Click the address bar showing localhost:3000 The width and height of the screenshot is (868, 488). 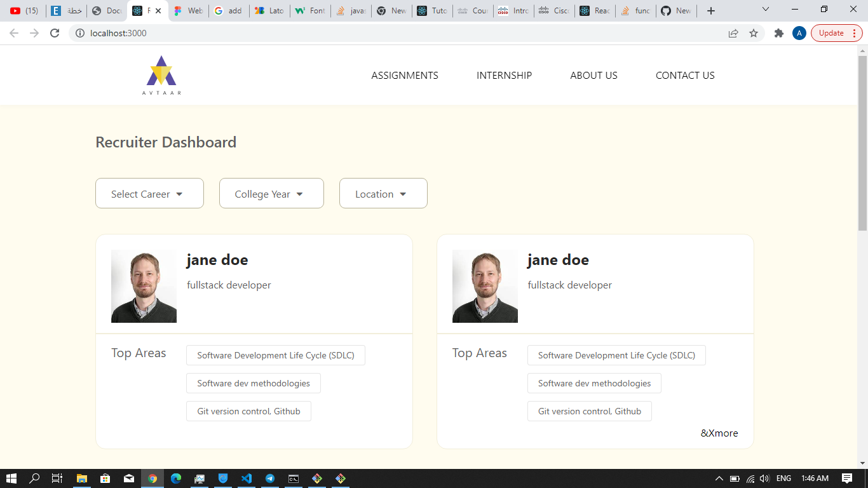(x=191, y=32)
